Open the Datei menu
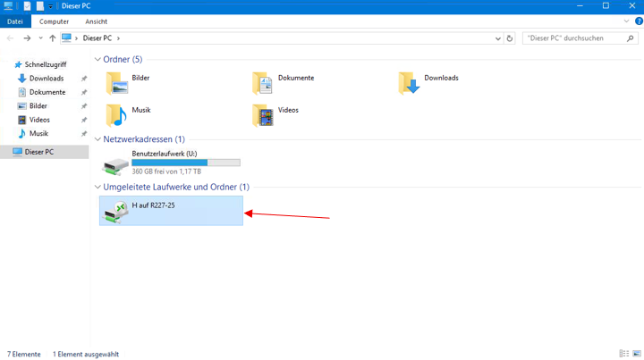 pos(15,21)
